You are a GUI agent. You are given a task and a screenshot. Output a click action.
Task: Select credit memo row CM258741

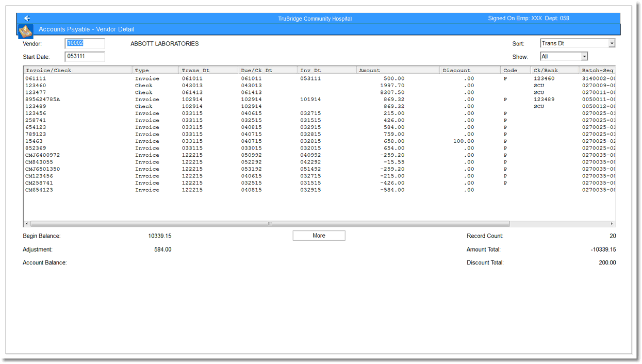(320, 183)
